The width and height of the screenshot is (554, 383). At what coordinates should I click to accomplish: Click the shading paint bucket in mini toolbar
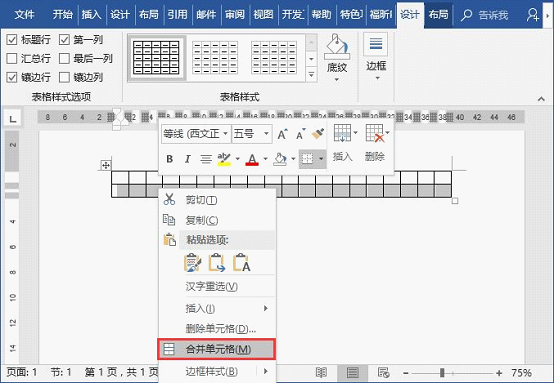pyautogui.click(x=280, y=159)
